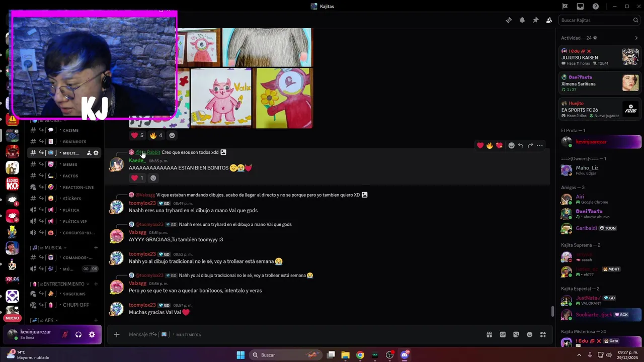The image size is (644, 362).
Task: Toggle headphones deafen in user panel
Action: [x=78, y=334]
